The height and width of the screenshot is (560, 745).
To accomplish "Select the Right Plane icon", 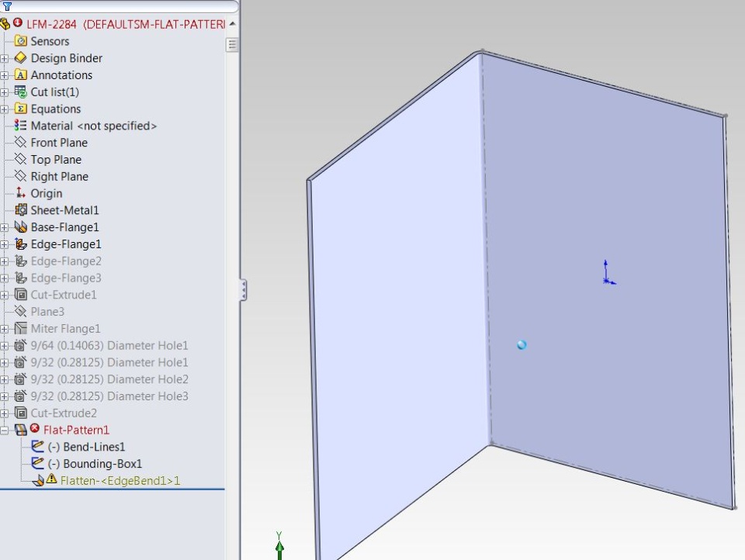I will 20,176.
